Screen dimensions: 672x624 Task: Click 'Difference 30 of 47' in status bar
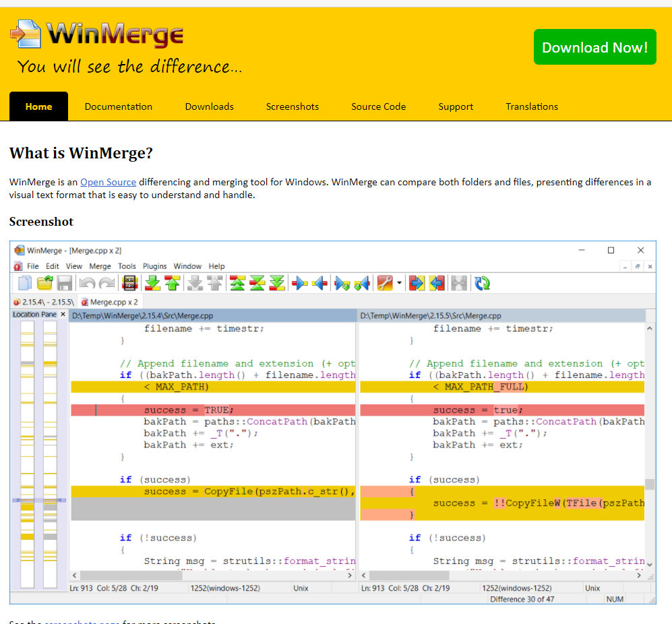tap(522, 599)
